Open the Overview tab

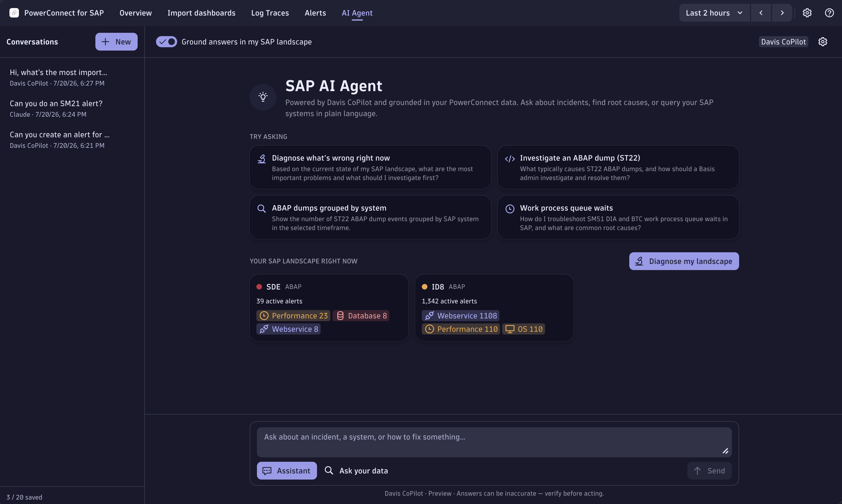[x=136, y=13]
